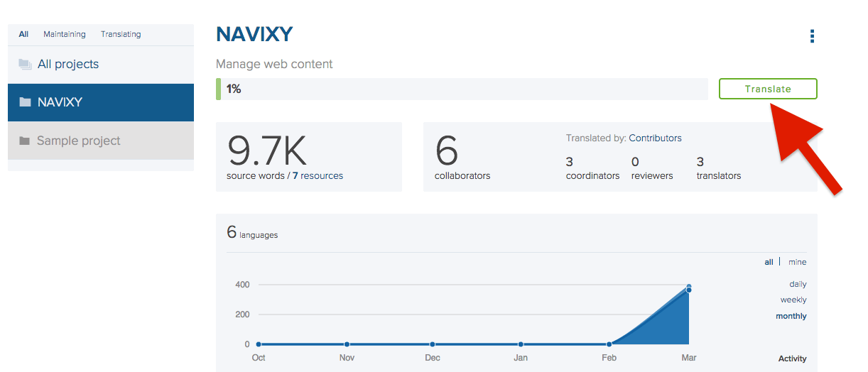This screenshot has height=372, width=868.
Task: Click the Feb data point on chart
Action: pyautogui.click(x=609, y=344)
